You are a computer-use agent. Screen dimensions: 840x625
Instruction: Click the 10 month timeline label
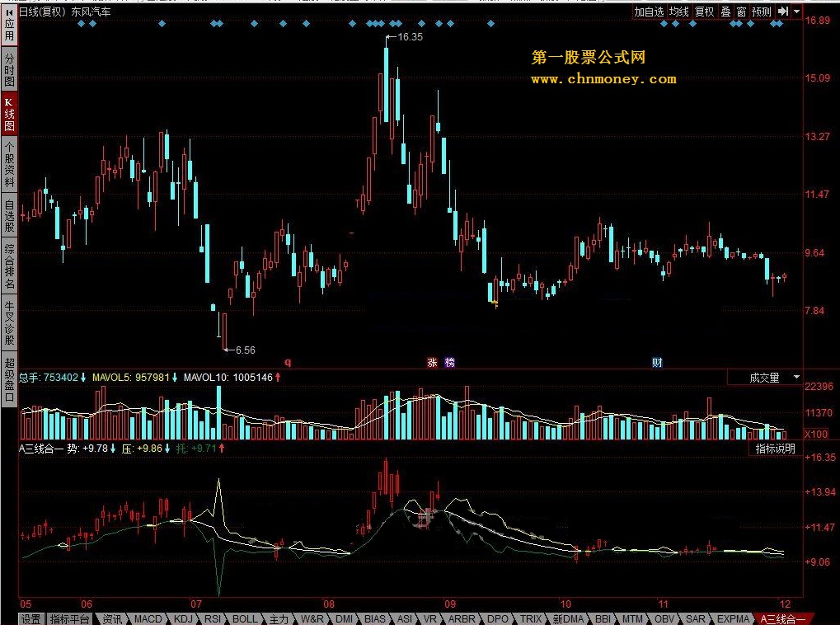565,604
